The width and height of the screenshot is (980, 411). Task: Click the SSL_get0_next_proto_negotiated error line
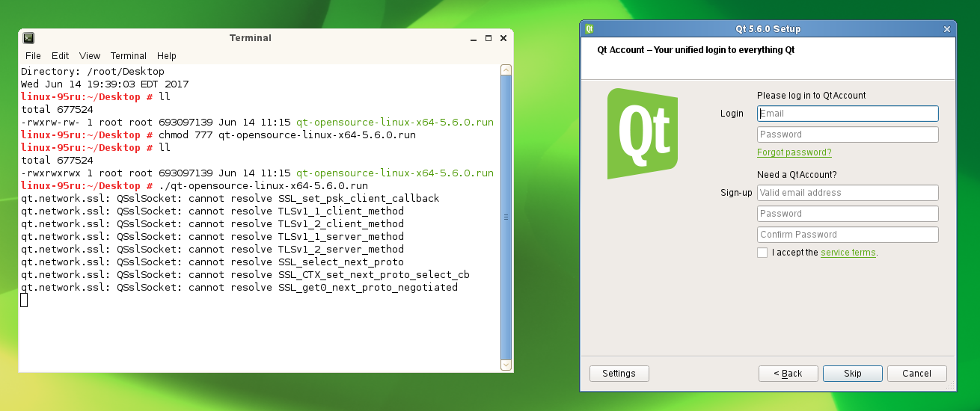(239, 288)
